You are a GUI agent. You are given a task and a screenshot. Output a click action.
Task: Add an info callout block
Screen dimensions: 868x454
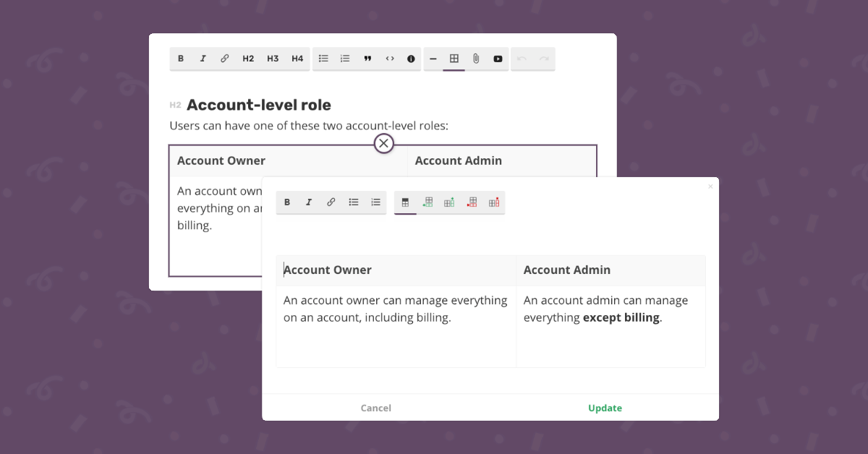pyautogui.click(x=411, y=59)
